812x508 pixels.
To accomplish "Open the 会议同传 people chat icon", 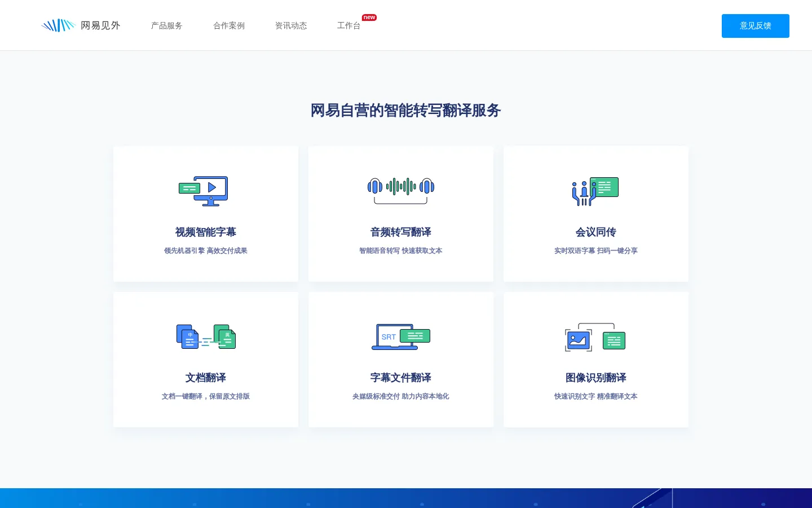I will 595,191.
